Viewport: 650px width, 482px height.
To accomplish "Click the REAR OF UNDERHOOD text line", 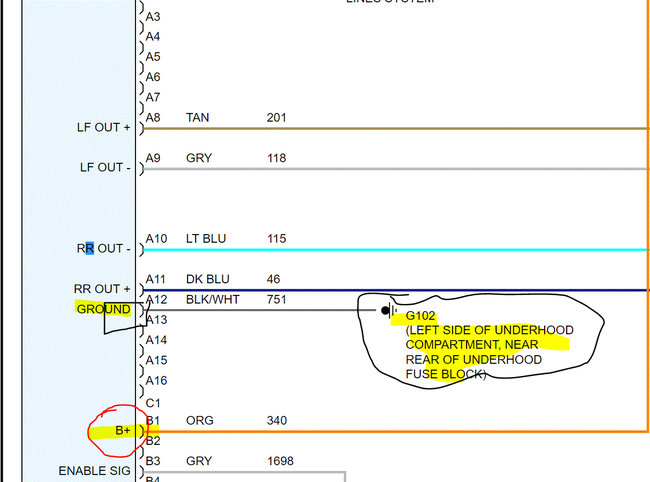I will (x=473, y=359).
